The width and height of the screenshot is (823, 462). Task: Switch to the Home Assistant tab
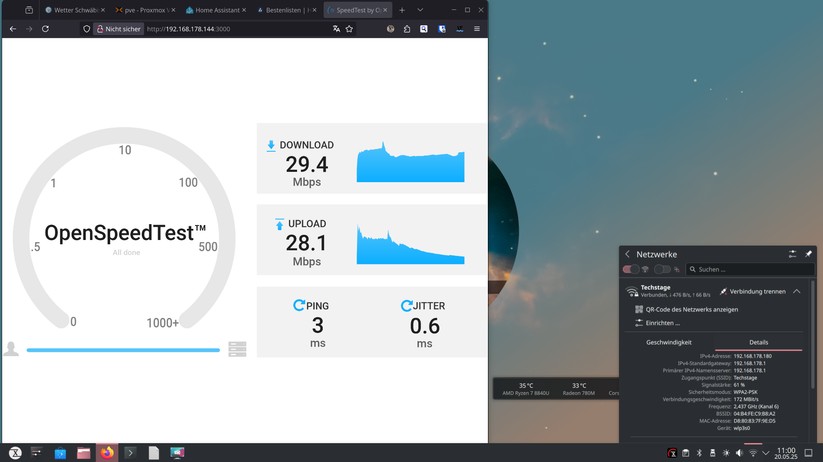click(x=216, y=10)
